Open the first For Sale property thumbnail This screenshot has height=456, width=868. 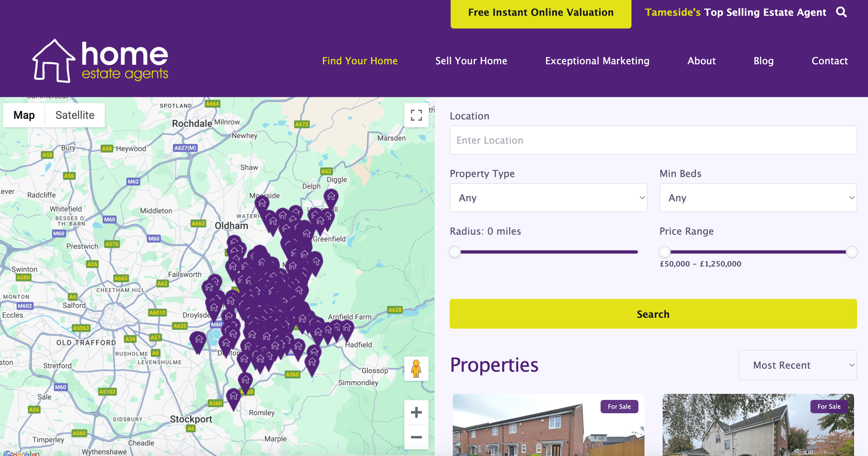pyautogui.click(x=548, y=426)
